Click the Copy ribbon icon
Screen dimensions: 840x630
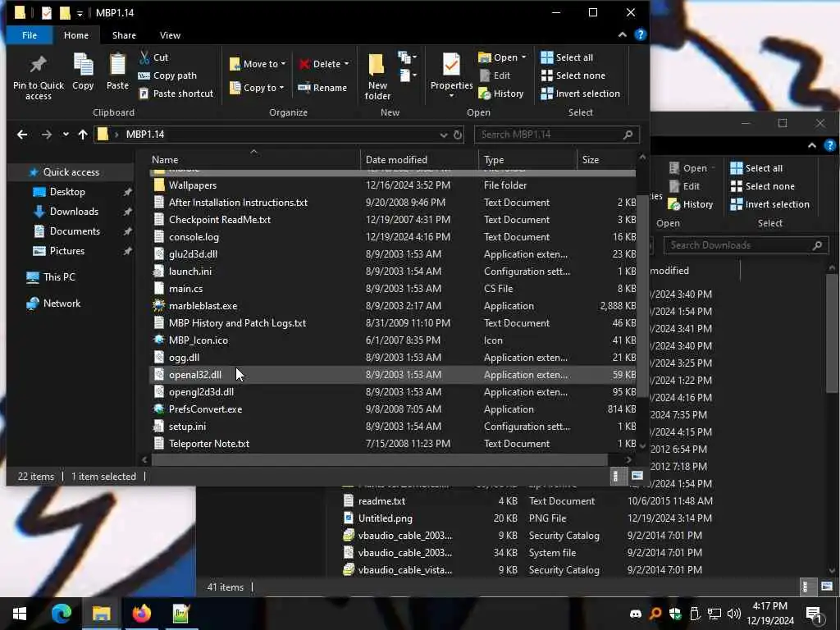pos(83,66)
